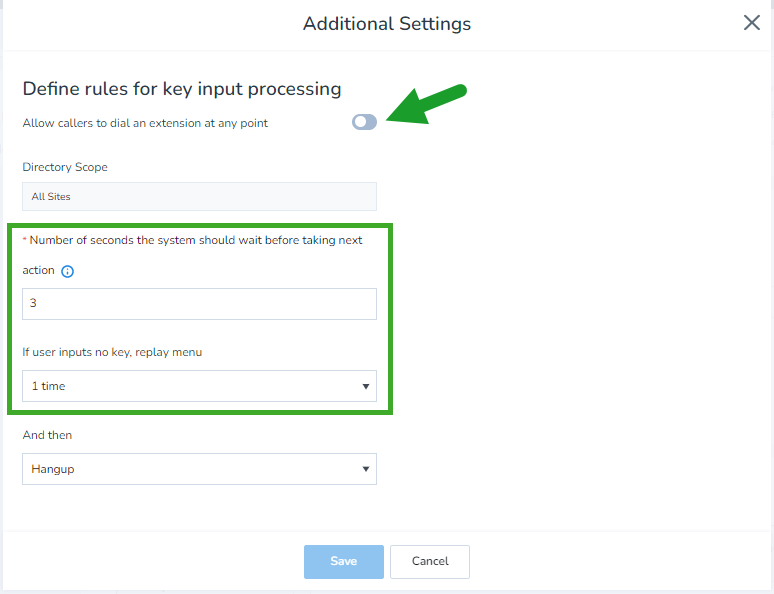Save the additional settings
The height and width of the screenshot is (594, 774).
point(344,561)
